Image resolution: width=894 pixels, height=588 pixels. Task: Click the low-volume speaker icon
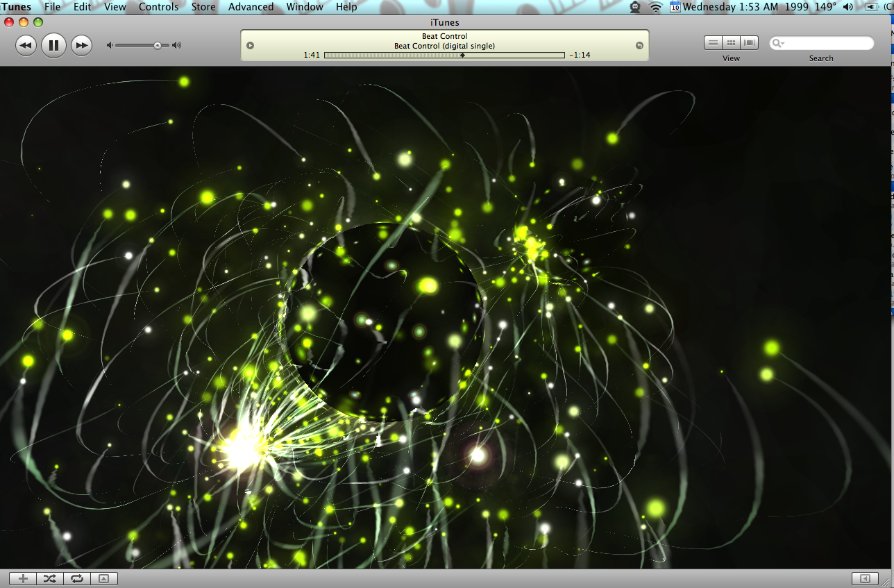click(109, 45)
